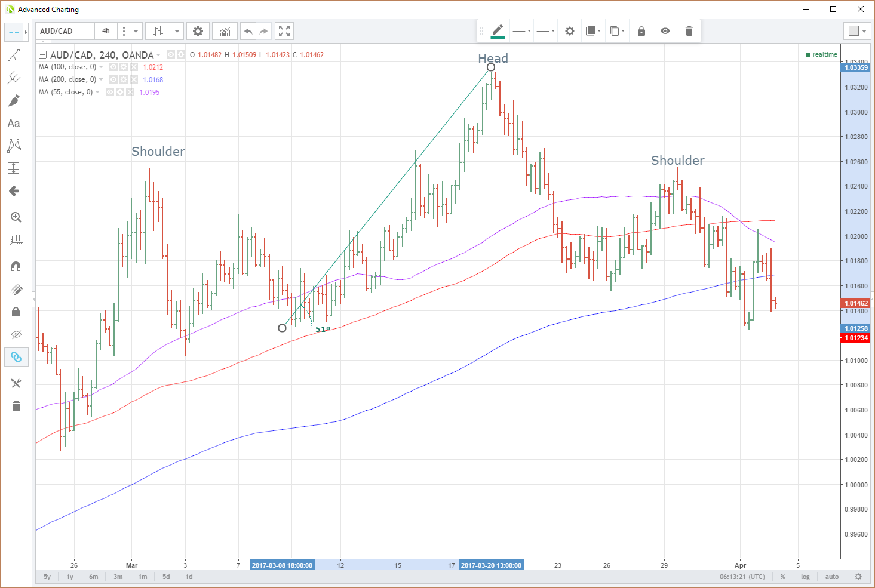Collapse the AUD/CAD legend box
This screenshot has width=875, height=588.
[x=42, y=55]
